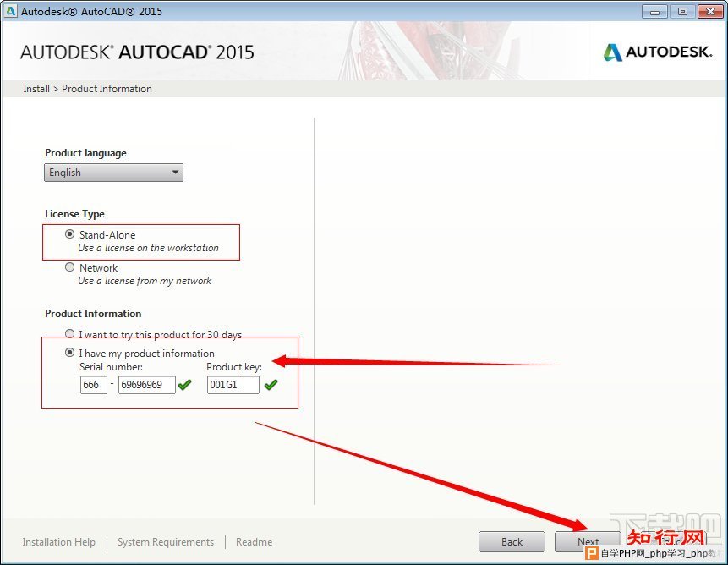
Task: Open the Installation Help link
Action: pos(59,542)
